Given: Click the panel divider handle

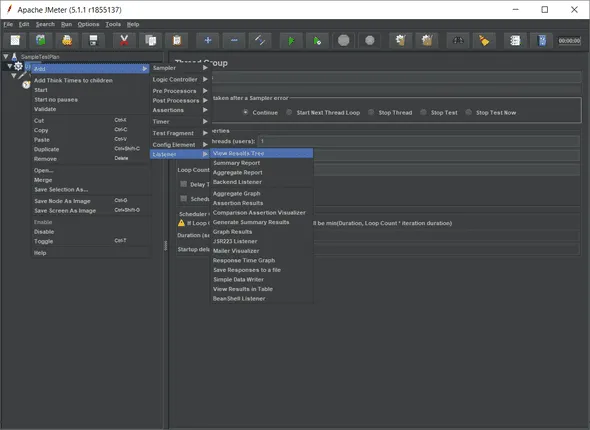Looking at the screenshot, I should tap(166, 246).
